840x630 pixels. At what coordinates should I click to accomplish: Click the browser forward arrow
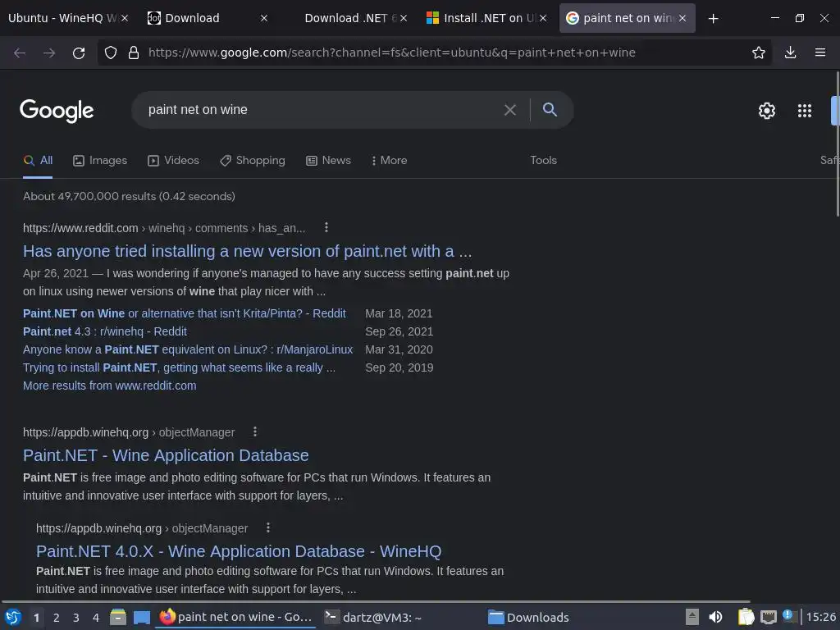[49, 52]
